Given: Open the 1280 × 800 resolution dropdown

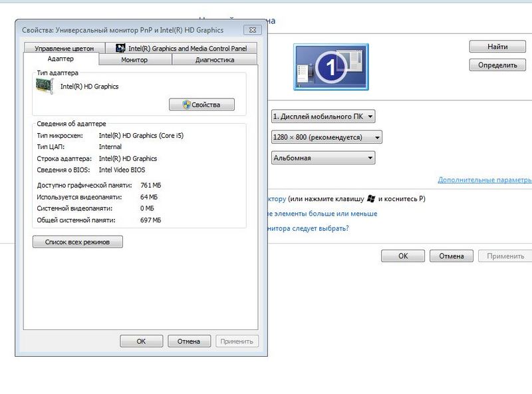Looking at the screenshot, I should 326,137.
